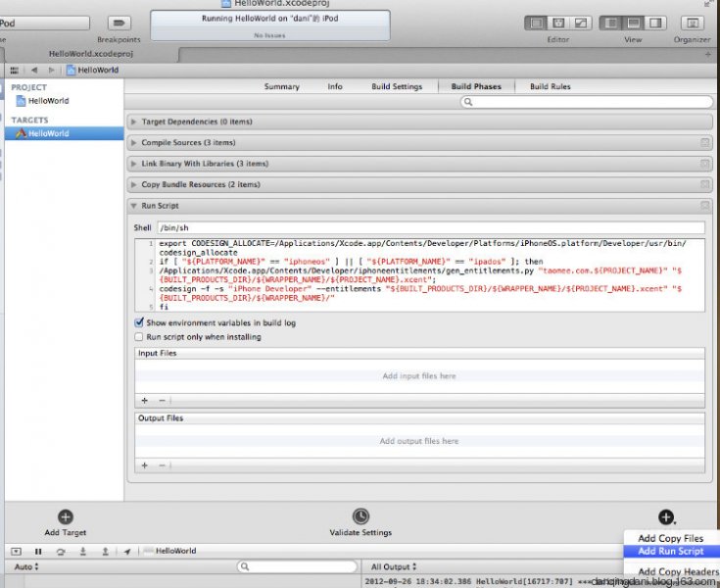Open the Build Phases tab
This screenshot has width=720, height=588.
click(476, 86)
